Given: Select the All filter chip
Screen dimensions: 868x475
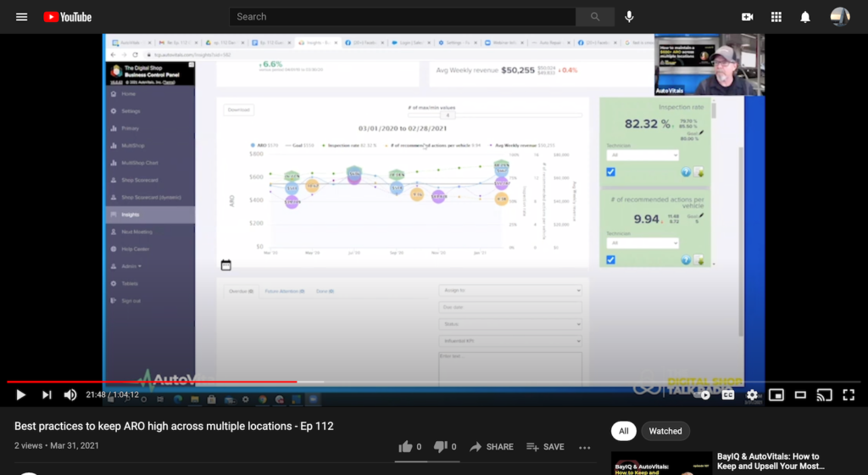Looking at the screenshot, I should pyautogui.click(x=623, y=431).
